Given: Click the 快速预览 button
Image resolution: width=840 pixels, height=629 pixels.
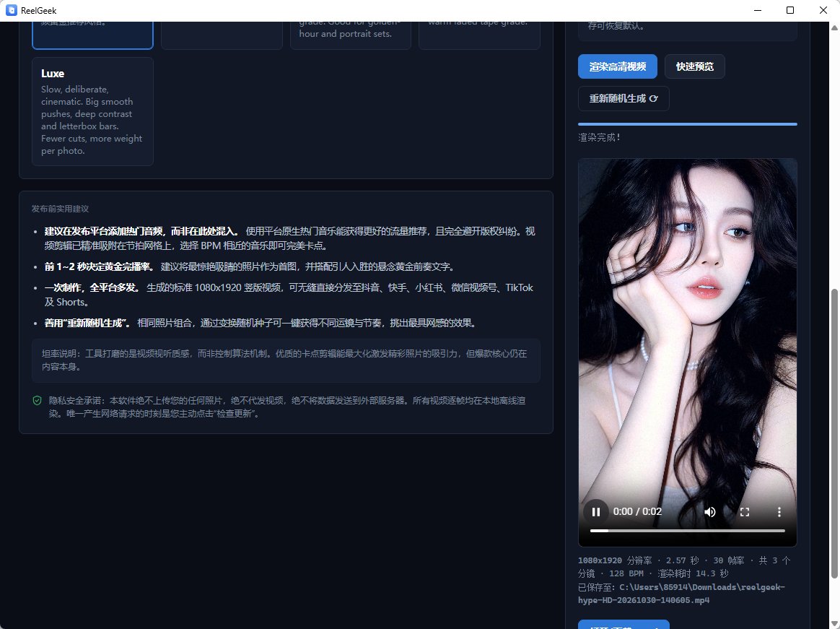Looking at the screenshot, I should 695,66.
